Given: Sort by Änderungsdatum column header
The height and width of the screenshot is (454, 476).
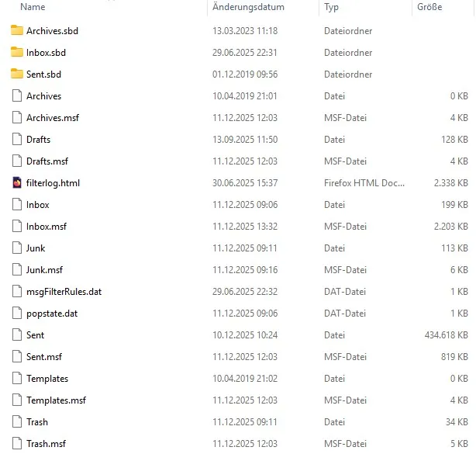Looking at the screenshot, I should click(x=248, y=7).
